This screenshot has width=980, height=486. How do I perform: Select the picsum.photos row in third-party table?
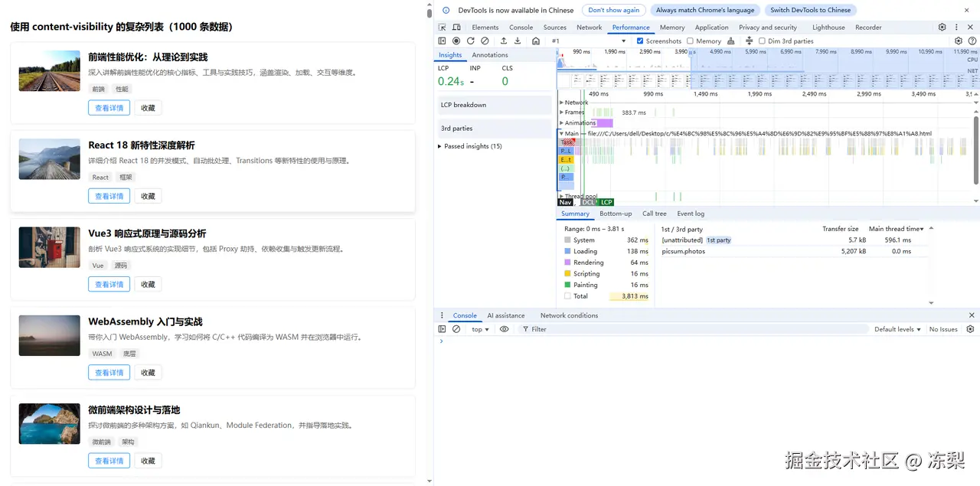pos(796,251)
